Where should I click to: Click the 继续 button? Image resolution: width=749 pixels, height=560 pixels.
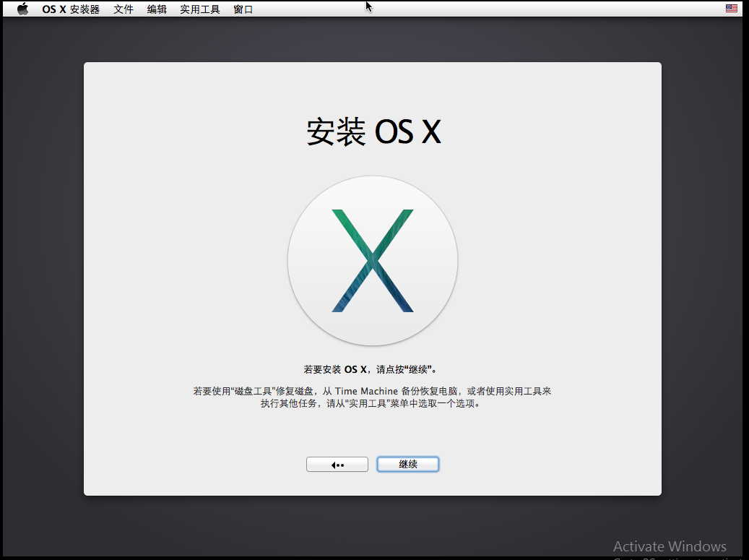(408, 464)
